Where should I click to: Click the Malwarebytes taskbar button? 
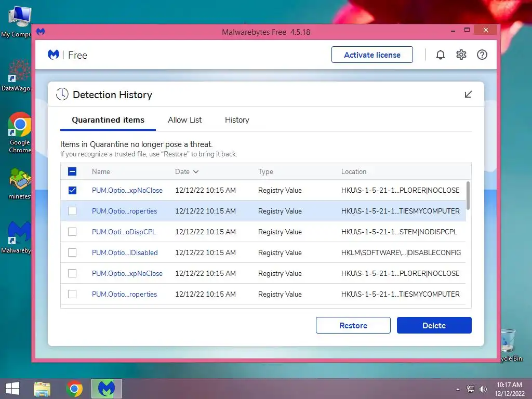[x=106, y=389]
